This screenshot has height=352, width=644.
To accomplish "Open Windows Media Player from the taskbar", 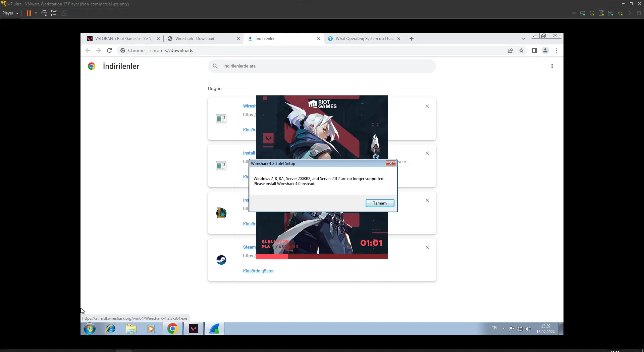I will coord(152,329).
